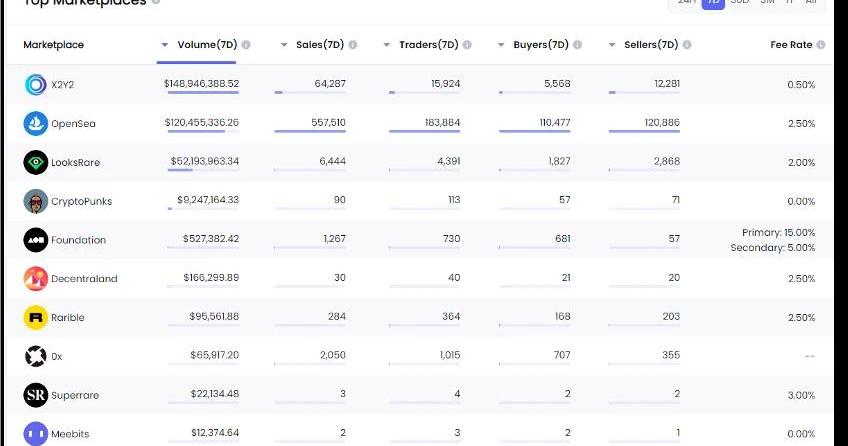848x446 pixels.
Task: Select the Traders(7D) column header
Action: tap(429, 45)
